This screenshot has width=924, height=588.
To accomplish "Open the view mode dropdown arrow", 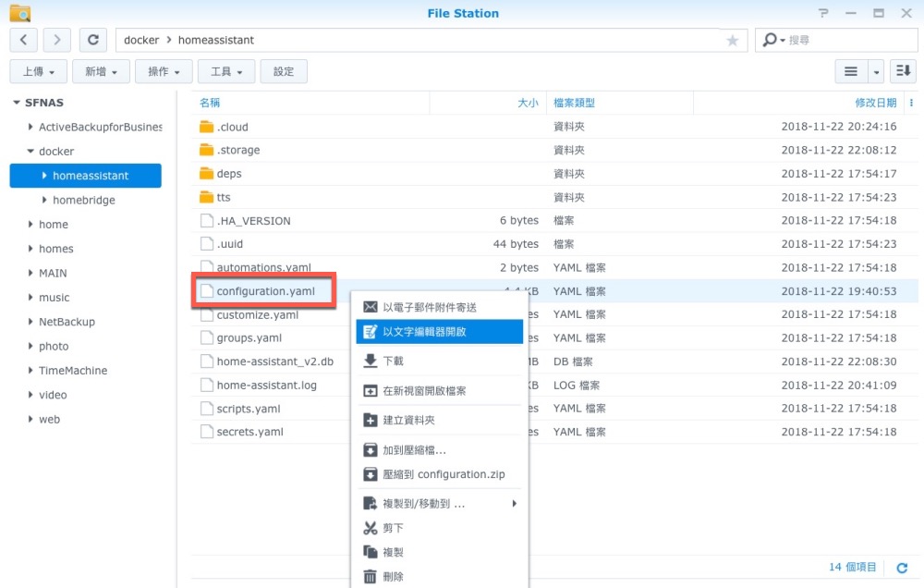I will point(876,71).
